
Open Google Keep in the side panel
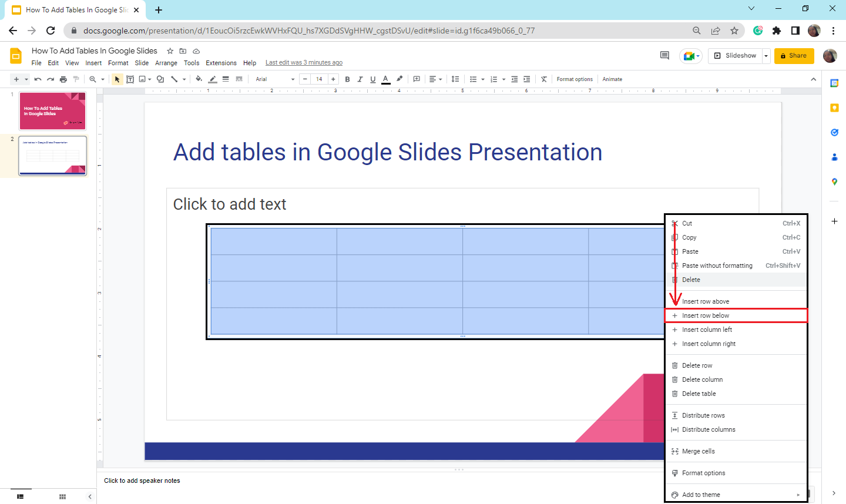834,108
